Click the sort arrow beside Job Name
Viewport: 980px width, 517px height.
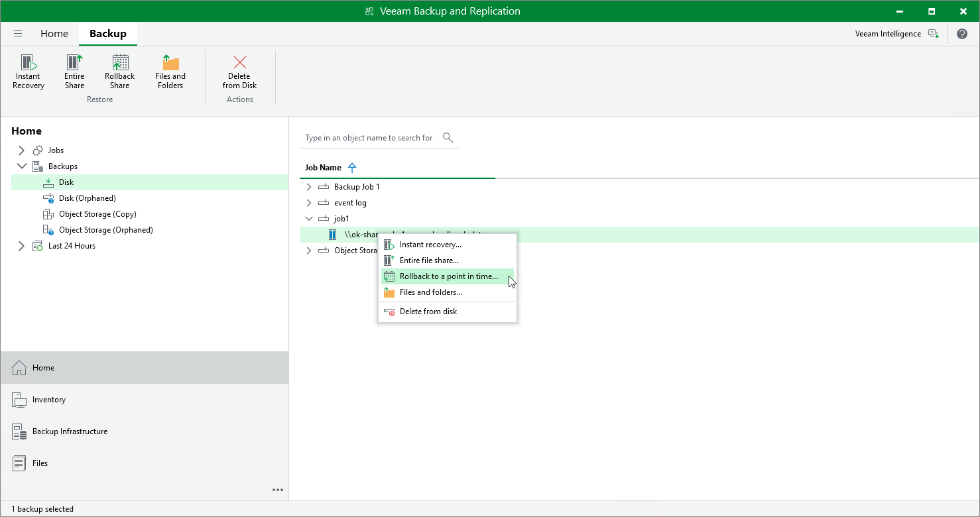click(x=352, y=168)
